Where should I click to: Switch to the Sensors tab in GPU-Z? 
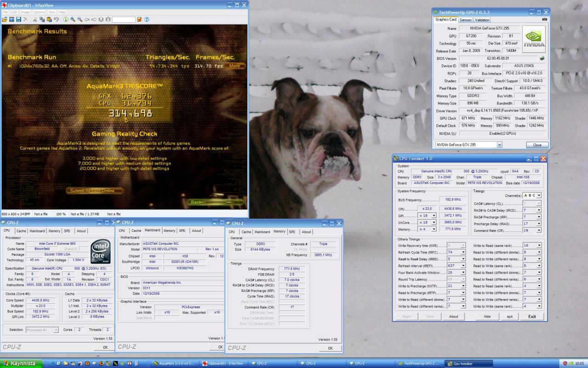tap(466, 20)
